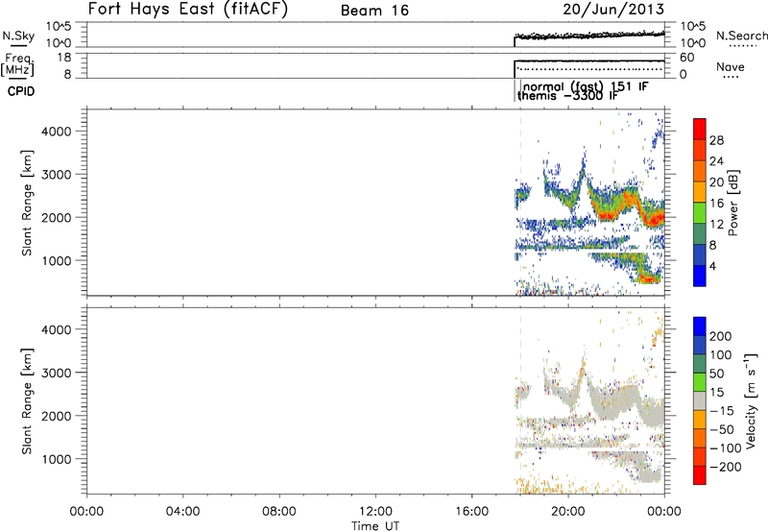This screenshot has height=532, width=768.
Task: Click the N.Sky line legend sample
Action: click(18, 46)
